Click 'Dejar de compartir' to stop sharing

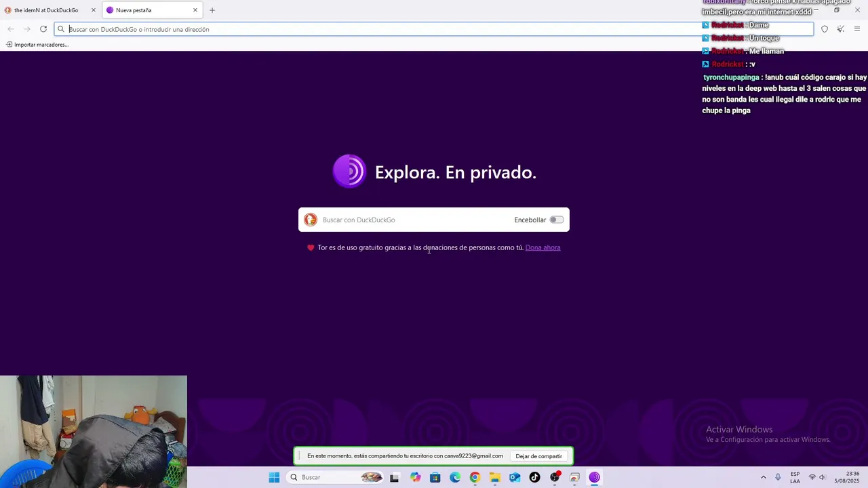538,456
